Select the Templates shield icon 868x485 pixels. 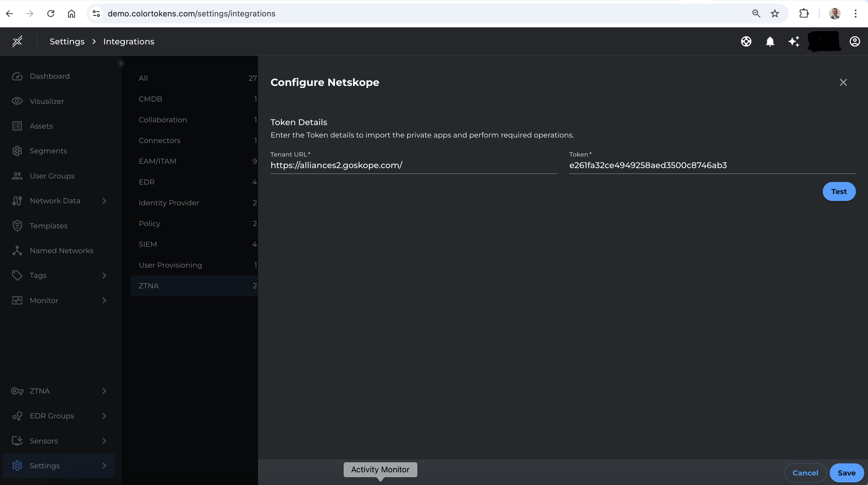(17, 225)
